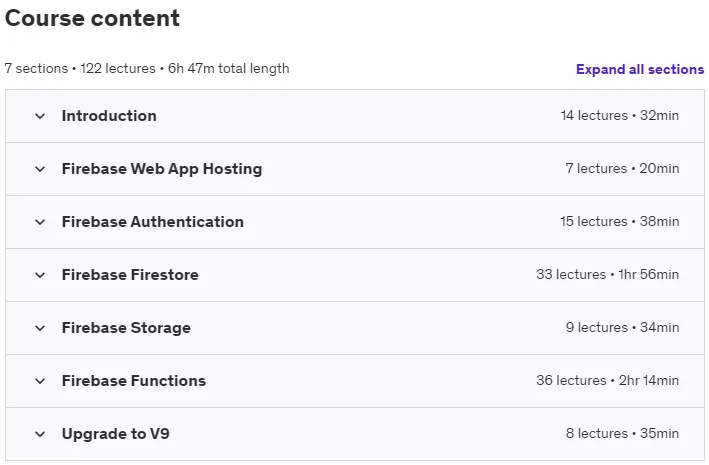Click the '7 sections • 122 lectures' summary text
709x465 pixels.
(80, 68)
